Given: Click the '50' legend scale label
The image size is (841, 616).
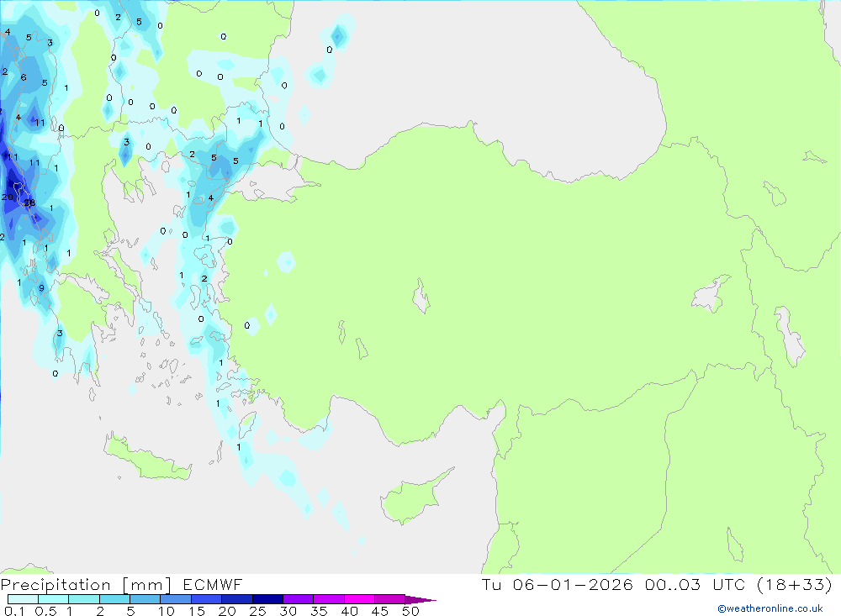Looking at the screenshot, I should coord(410,611).
